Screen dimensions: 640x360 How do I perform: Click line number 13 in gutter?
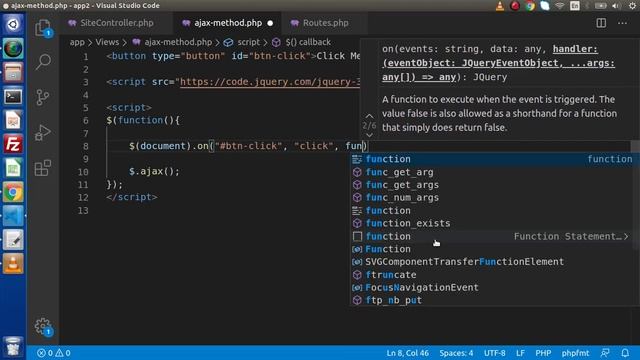pos(83,211)
